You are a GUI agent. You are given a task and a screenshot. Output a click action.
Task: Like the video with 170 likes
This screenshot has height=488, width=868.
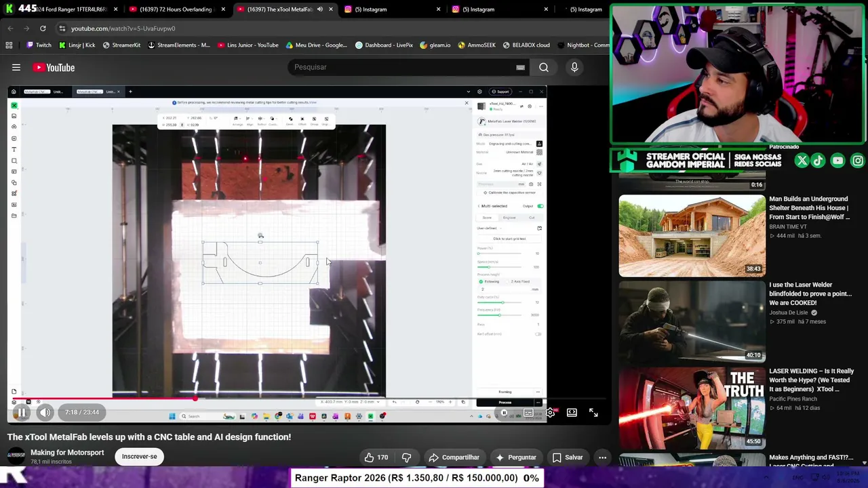tap(376, 457)
